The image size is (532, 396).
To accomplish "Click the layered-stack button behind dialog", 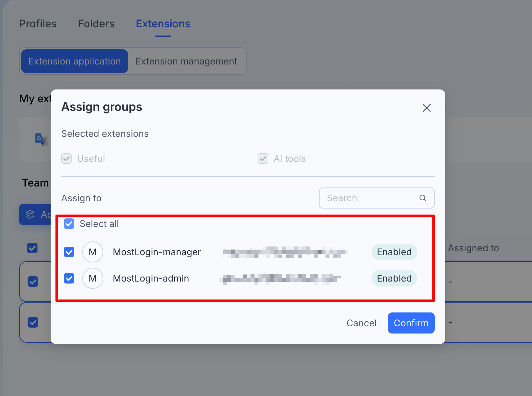I will coord(35,214).
